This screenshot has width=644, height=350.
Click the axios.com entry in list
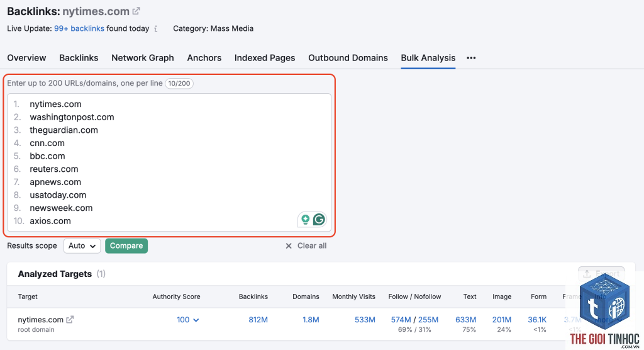[x=50, y=221]
